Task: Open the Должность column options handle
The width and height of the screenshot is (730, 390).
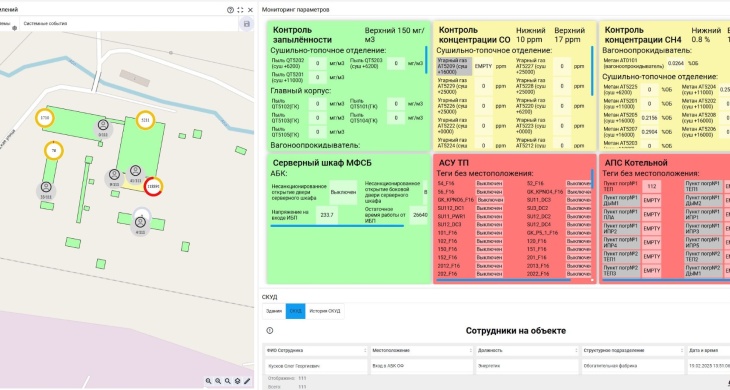Action: pyautogui.click(x=576, y=350)
